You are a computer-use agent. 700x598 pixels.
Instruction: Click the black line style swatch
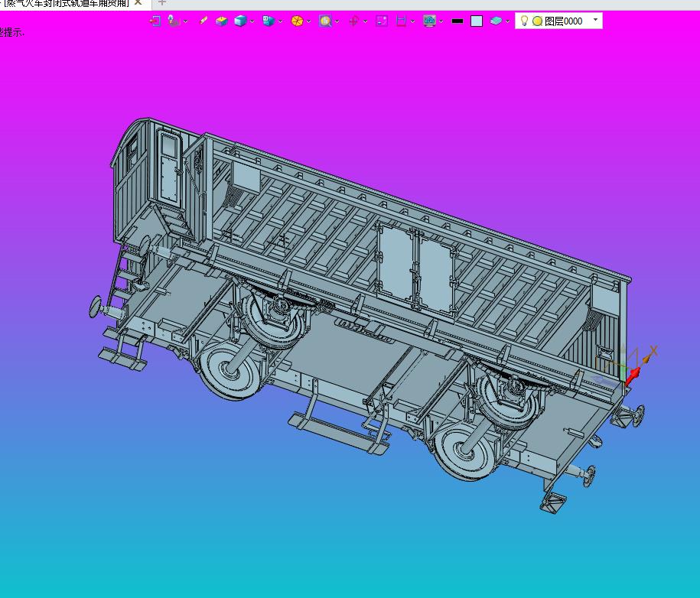[x=457, y=21]
